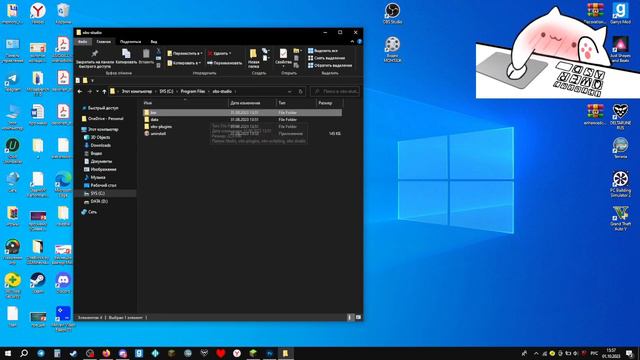640x360 pixels.
Task: Open the Quick Access Toolbar customize arrow
Action: click(x=93, y=80)
